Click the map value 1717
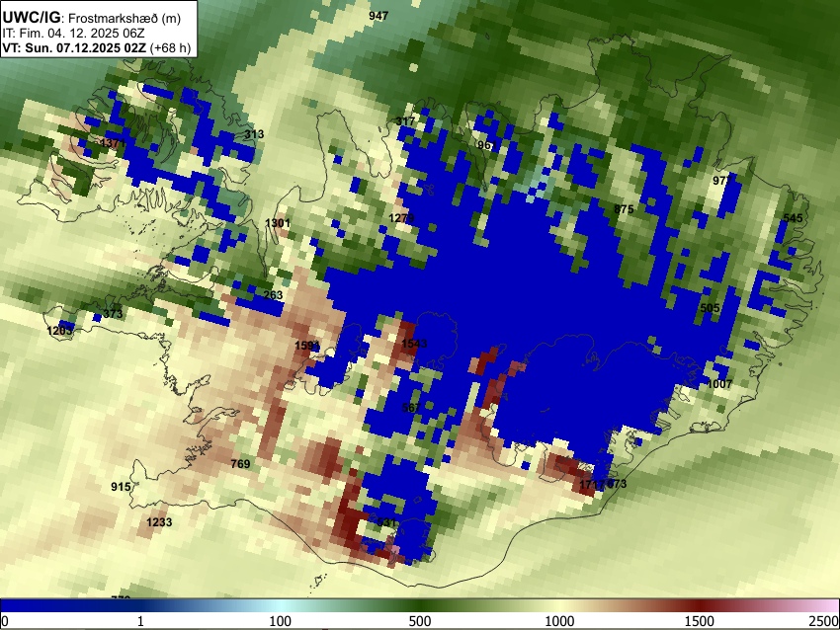This screenshot has width=840, height=630. click(x=592, y=485)
